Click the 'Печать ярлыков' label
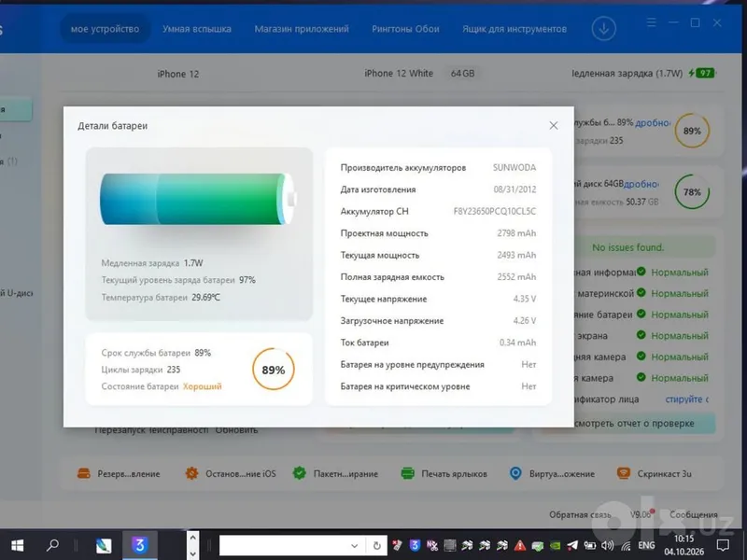 tap(454, 474)
